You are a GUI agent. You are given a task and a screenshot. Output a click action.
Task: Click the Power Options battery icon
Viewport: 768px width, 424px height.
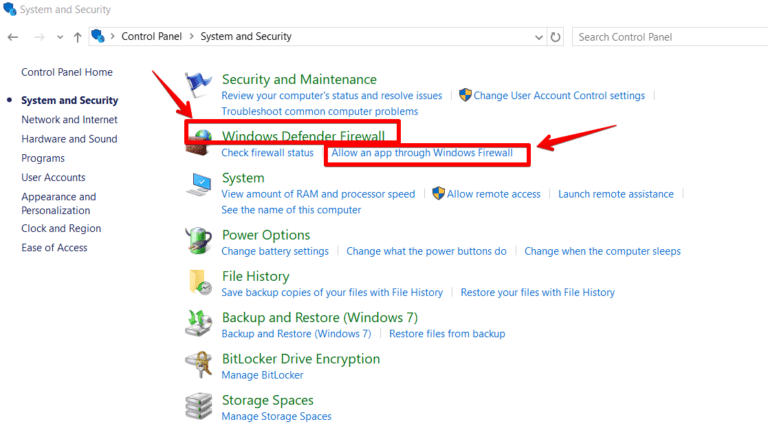199,241
